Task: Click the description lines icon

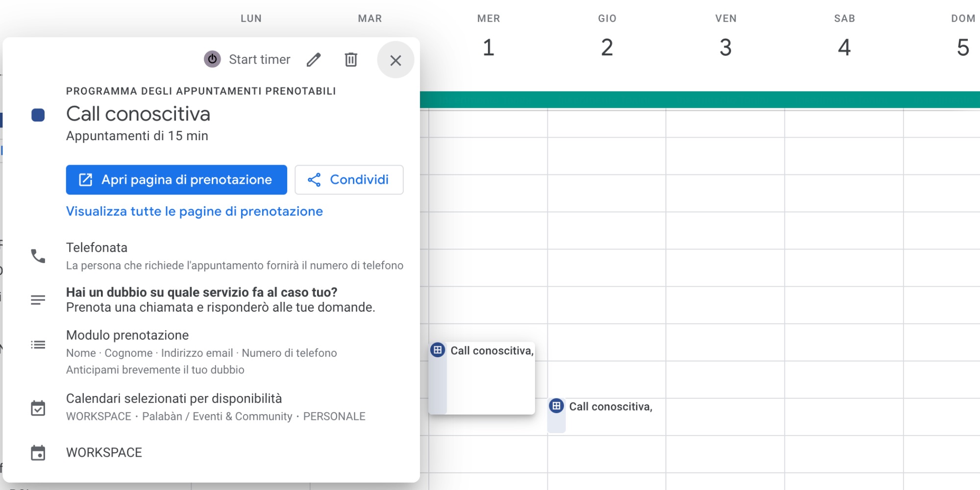Action: [x=38, y=300]
